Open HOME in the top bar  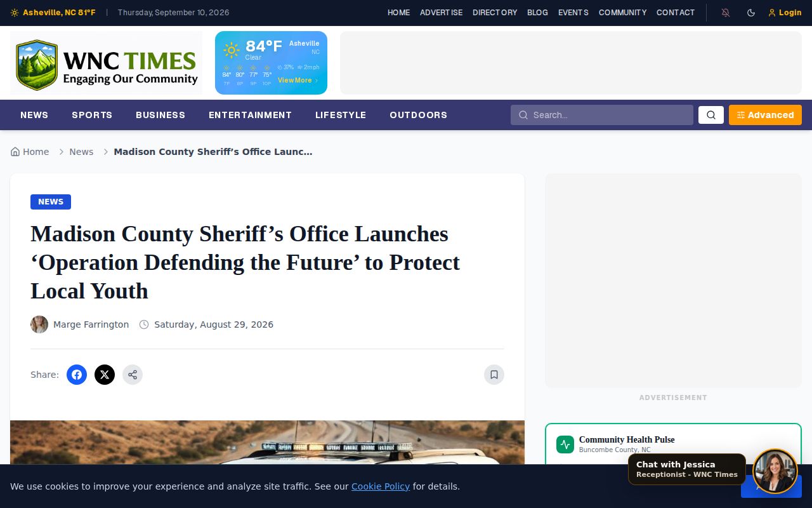coord(399,13)
